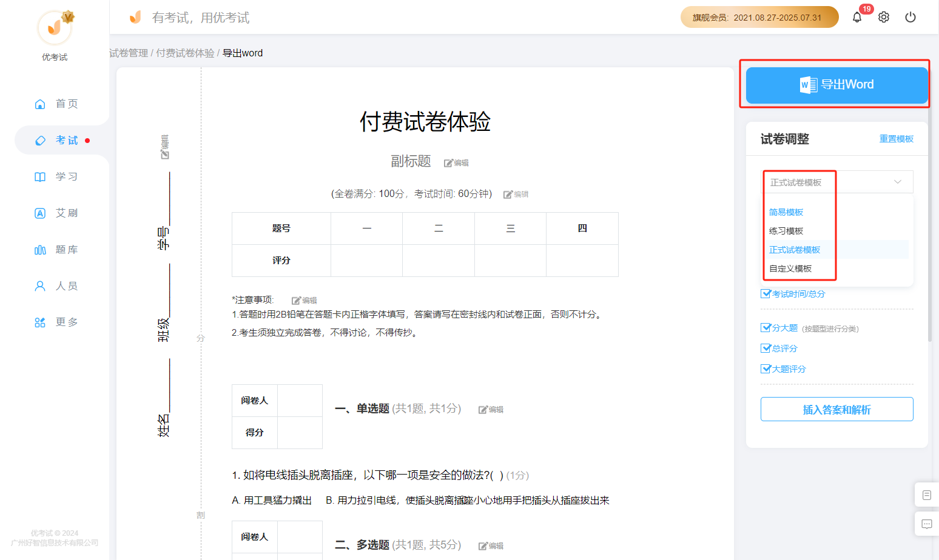Open the 试卷管理 breadcrumb
939x560 pixels.
pos(129,53)
